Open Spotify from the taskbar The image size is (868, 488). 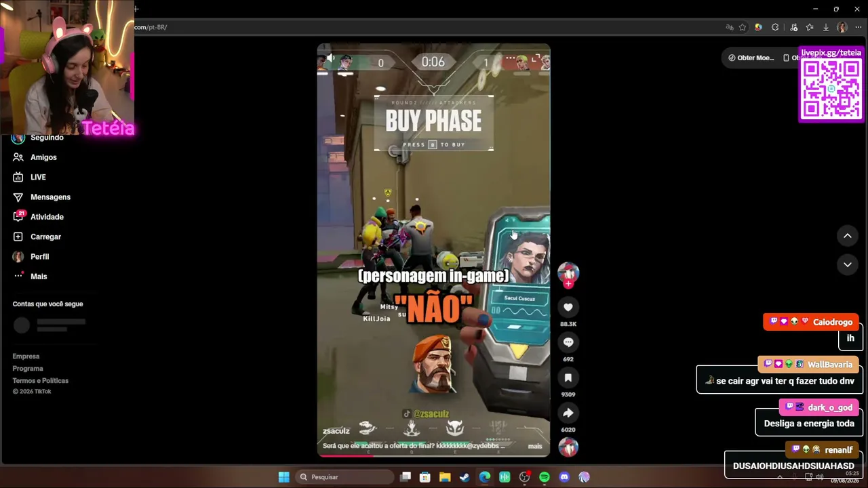point(545,477)
